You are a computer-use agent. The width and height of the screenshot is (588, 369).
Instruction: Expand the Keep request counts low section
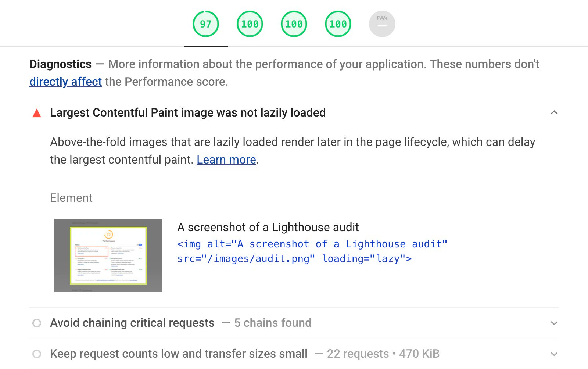(x=554, y=354)
